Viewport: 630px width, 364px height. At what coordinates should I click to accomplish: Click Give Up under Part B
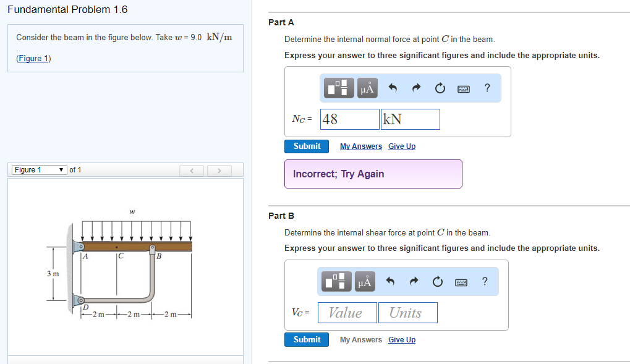(x=401, y=339)
